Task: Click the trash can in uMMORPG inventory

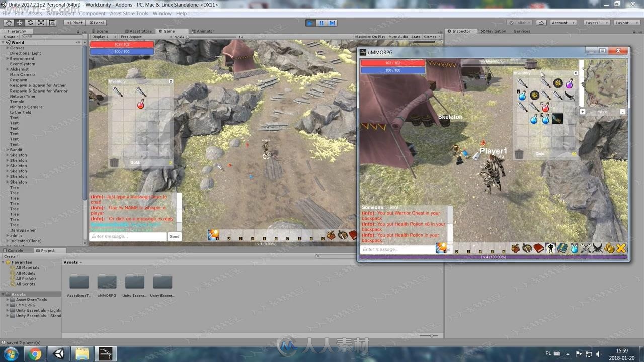Action: point(519,154)
